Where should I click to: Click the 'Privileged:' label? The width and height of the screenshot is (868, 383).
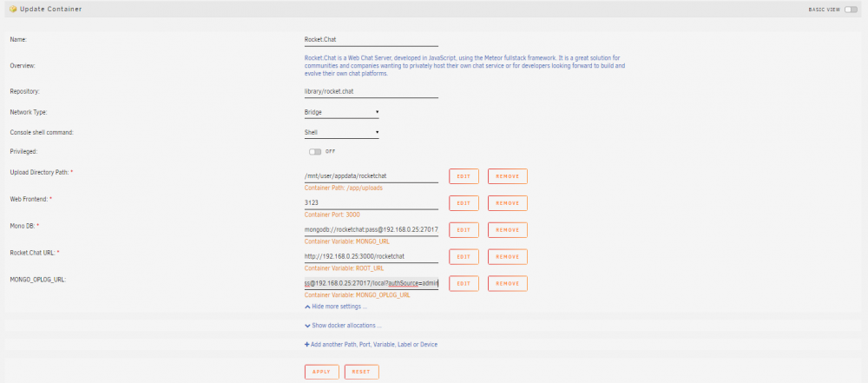point(23,151)
